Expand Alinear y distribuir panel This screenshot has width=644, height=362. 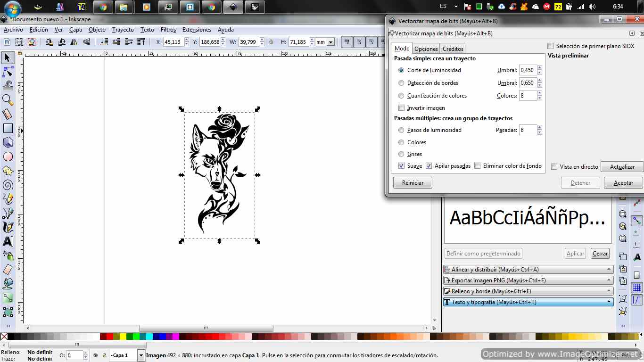click(528, 270)
